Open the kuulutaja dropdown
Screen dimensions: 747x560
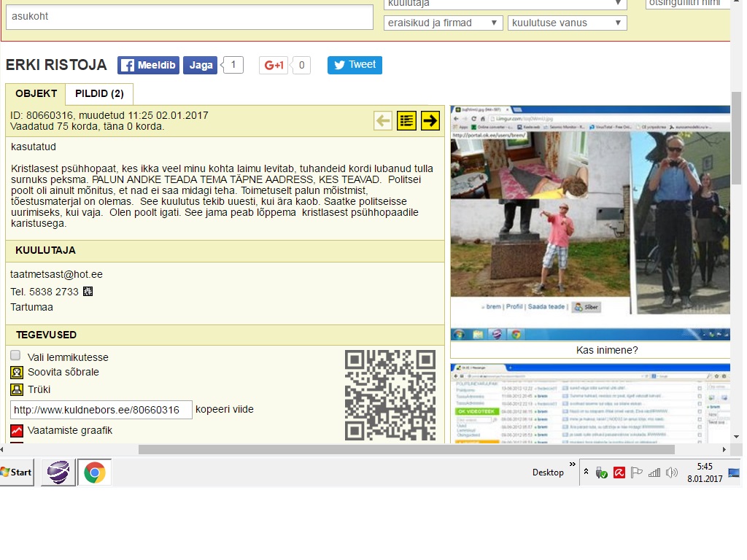(506, 4)
